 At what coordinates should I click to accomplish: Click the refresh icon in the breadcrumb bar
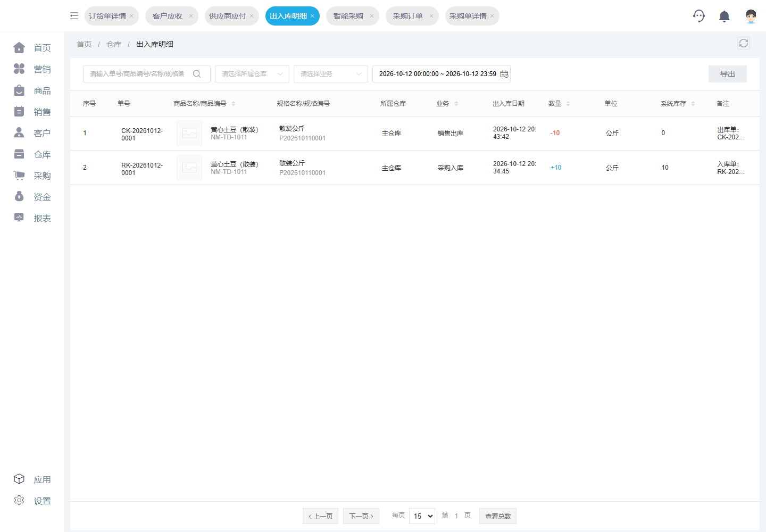pyautogui.click(x=744, y=44)
